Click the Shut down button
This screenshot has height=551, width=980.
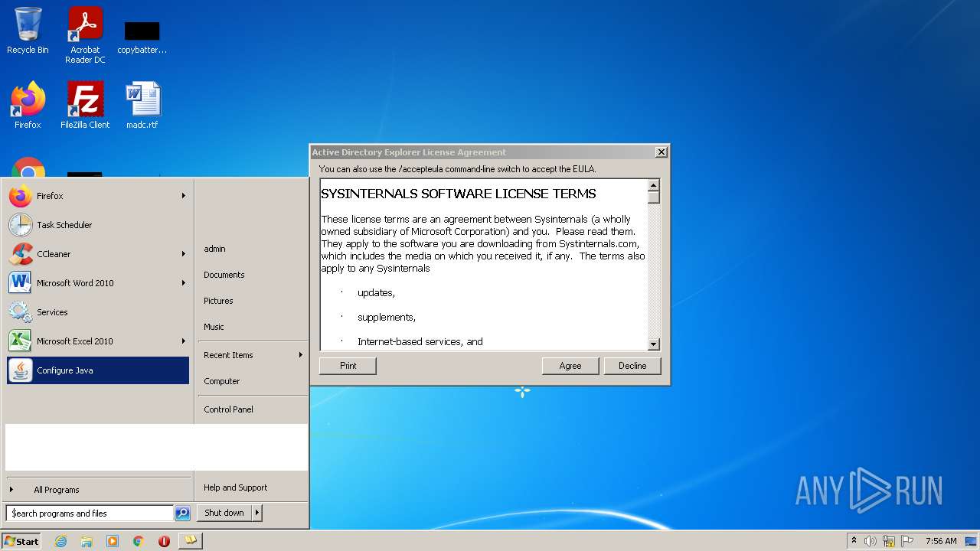pyautogui.click(x=224, y=513)
